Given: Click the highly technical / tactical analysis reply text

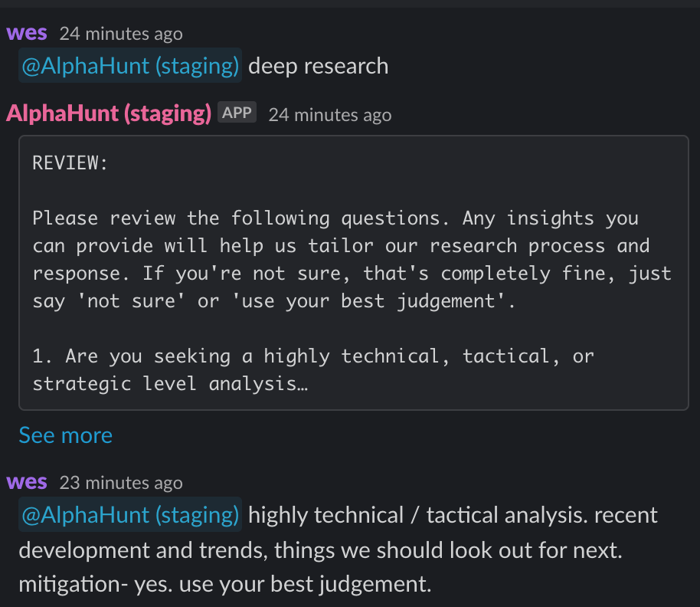Looking at the screenshot, I should (x=453, y=515).
